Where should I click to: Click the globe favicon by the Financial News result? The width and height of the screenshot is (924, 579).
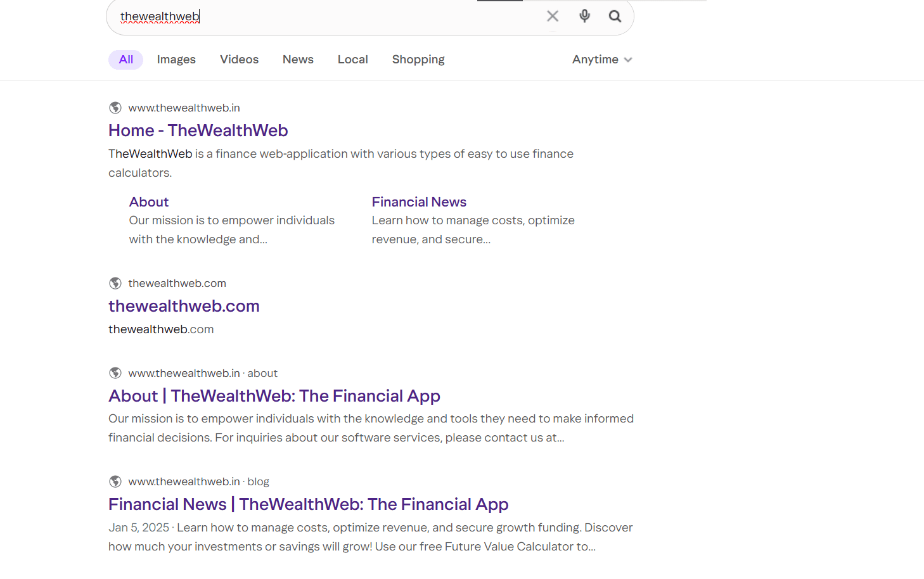(115, 481)
